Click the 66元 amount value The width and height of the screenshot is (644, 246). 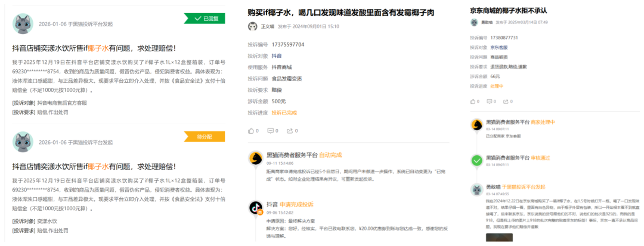click(x=495, y=76)
